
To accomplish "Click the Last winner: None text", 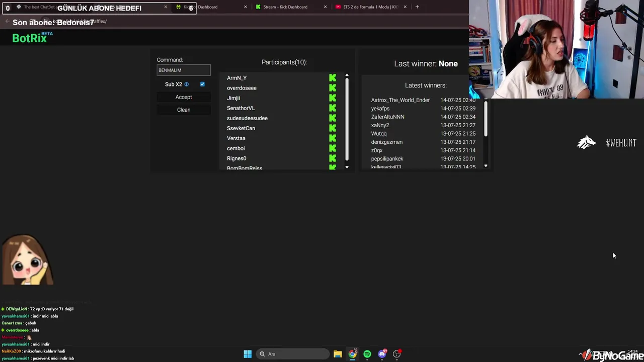I will pos(426,64).
